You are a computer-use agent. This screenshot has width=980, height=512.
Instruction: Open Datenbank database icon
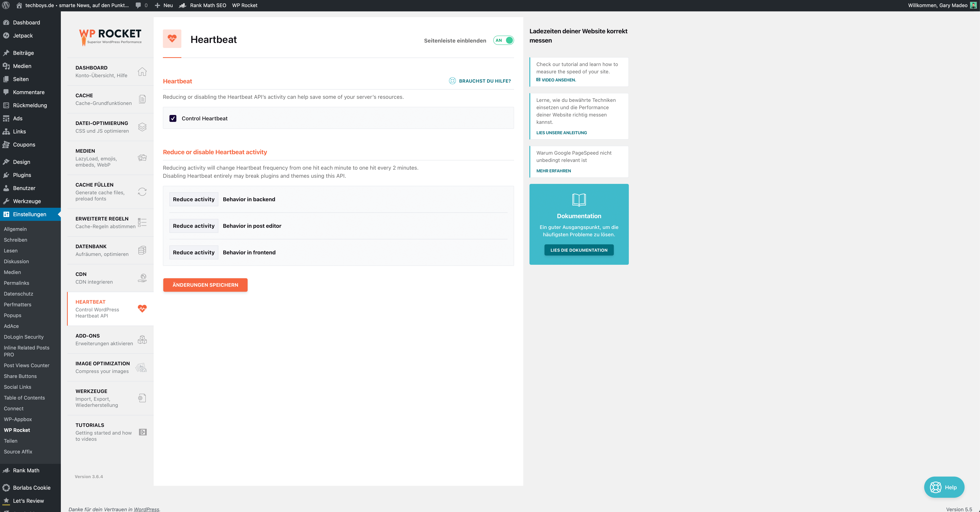pos(142,250)
